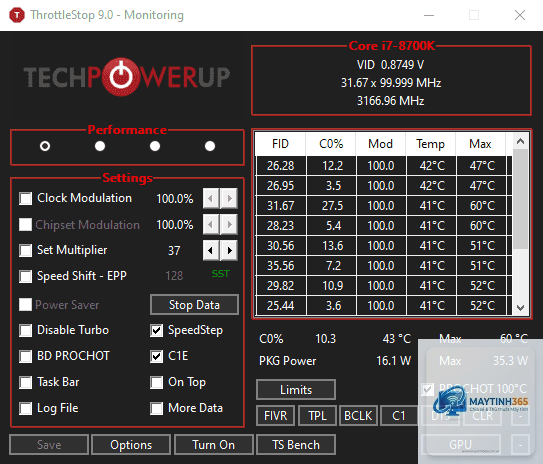The height and width of the screenshot is (464, 543).
Task: Check the Disable Turbo option
Action: (26, 330)
